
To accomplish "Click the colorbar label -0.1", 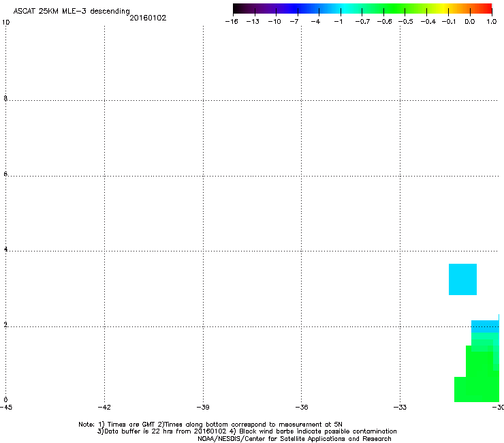I will 449,22.
